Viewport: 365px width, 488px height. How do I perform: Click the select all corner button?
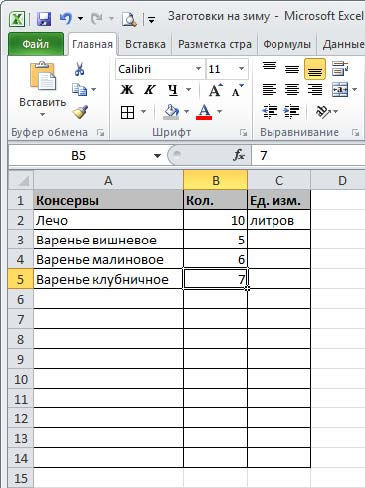click(x=21, y=180)
